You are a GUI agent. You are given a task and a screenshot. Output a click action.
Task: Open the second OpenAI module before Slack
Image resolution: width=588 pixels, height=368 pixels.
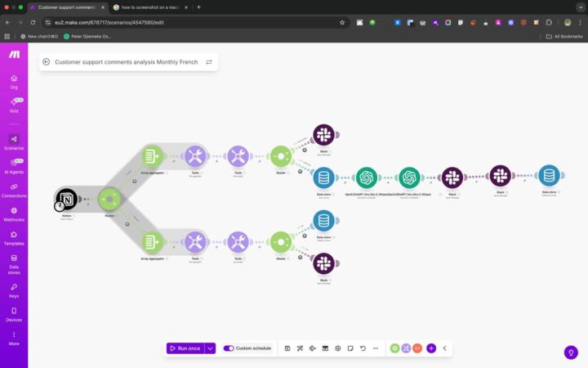coord(409,177)
